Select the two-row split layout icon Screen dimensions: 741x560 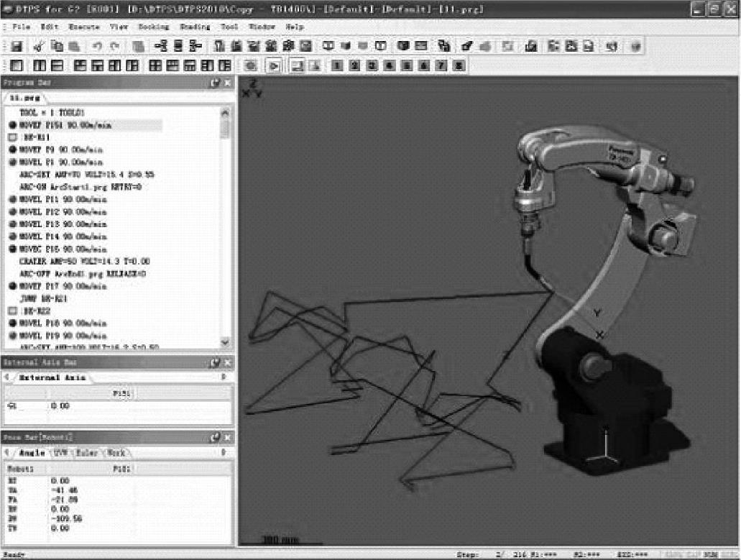point(57,65)
